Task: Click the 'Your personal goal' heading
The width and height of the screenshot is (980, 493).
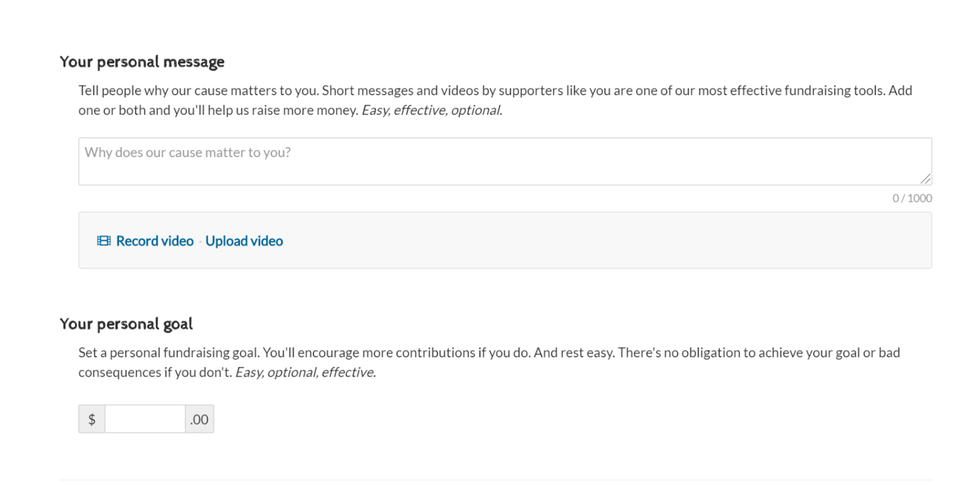Action: pyautogui.click(x=126, y=324)
